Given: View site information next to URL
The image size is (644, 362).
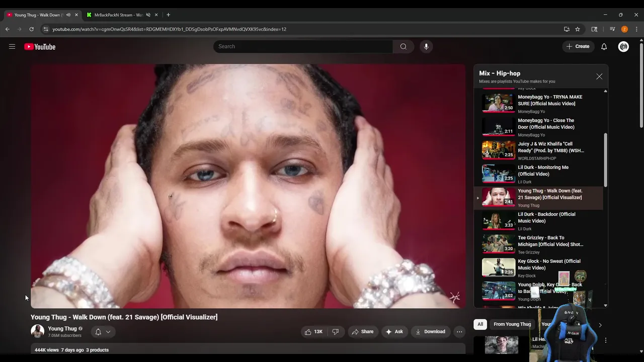Looking at the screenshot, I should coord(46,29).
